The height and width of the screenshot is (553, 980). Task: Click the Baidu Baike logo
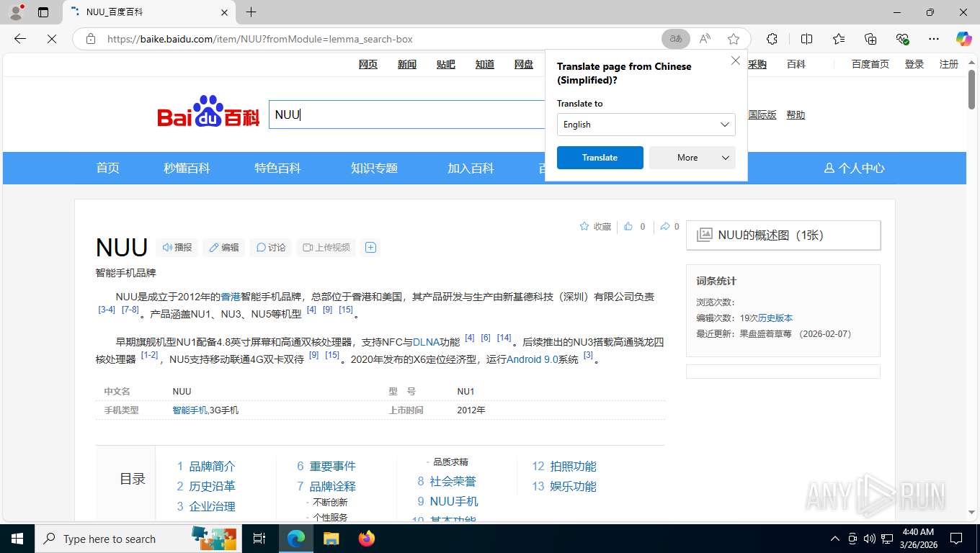point(208,112)
